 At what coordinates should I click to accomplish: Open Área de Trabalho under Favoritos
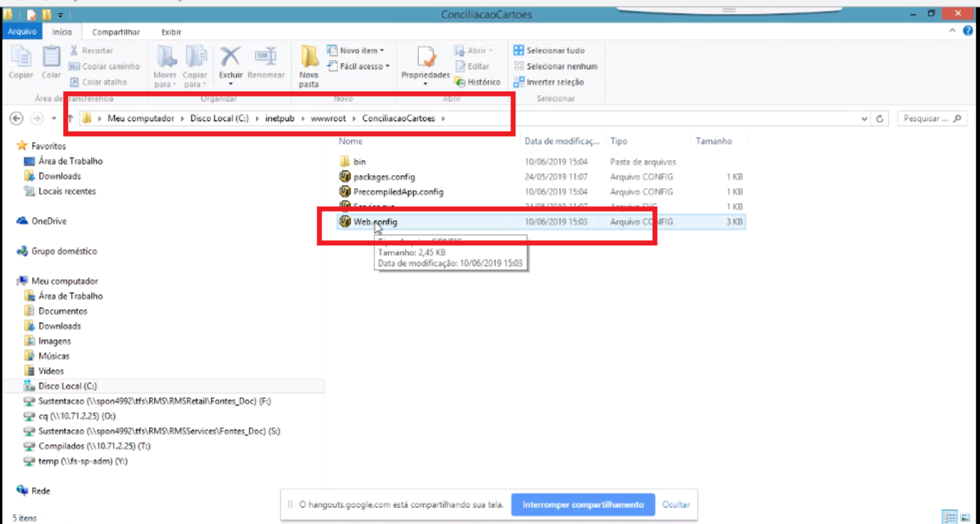click(70, 161)
